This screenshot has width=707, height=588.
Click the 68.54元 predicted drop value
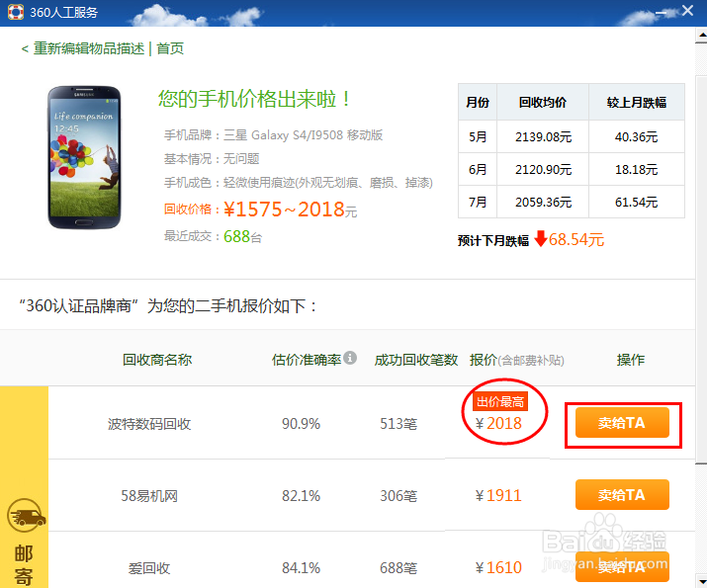576,239
